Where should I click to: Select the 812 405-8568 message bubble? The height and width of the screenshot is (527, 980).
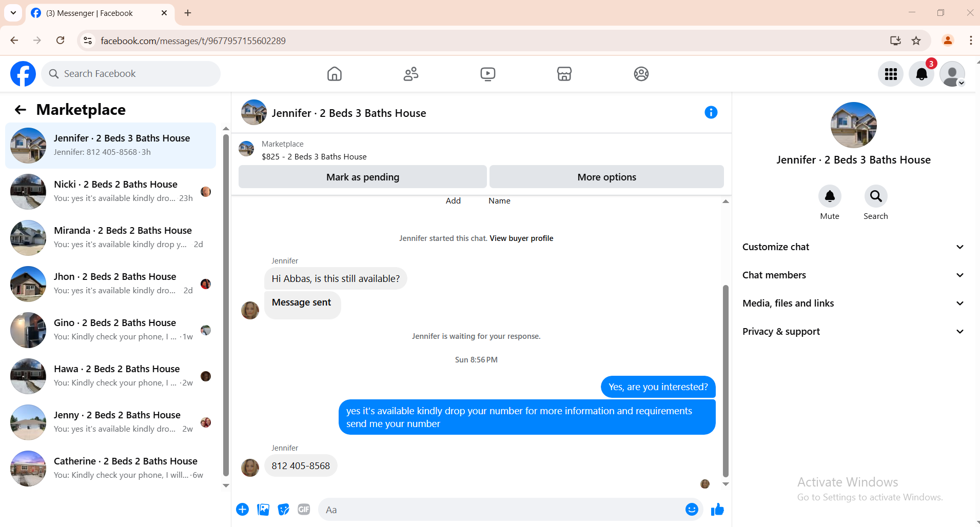301,466
